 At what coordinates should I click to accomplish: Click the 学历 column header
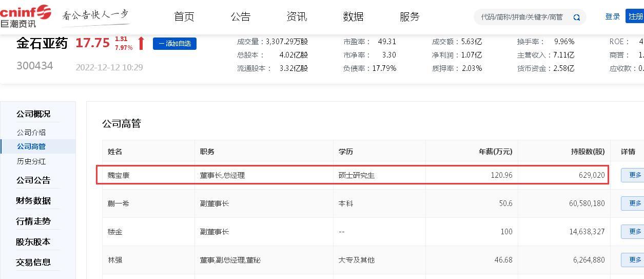click(346, 152)
